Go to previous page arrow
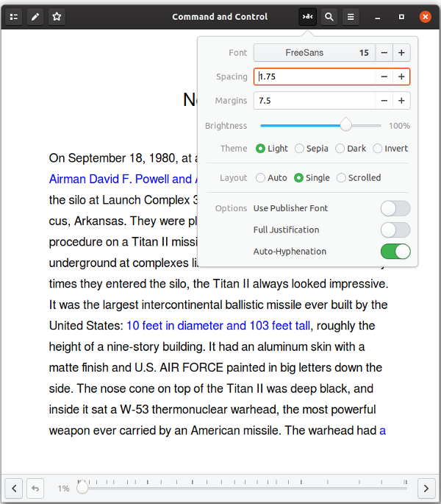The width and height of the screenshot is (441, 504). tap(14, 488)
